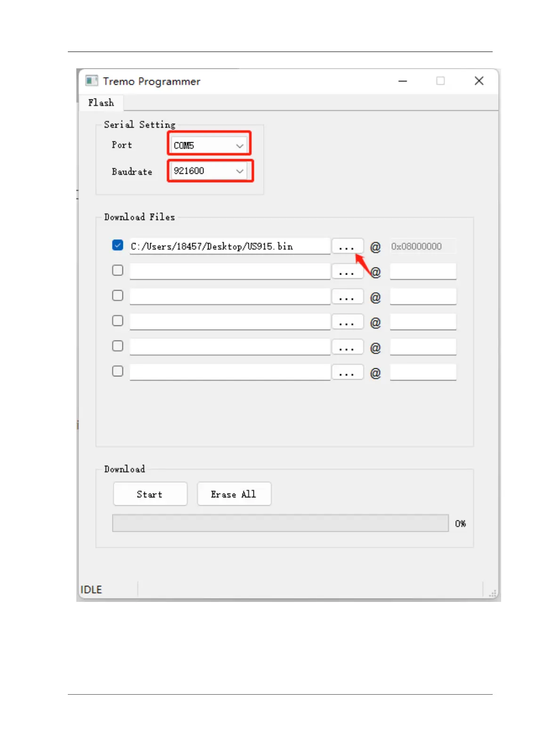Screen dimensions: 560x746
Task: Enable the second download file checkbox
Action: (118, 270)
